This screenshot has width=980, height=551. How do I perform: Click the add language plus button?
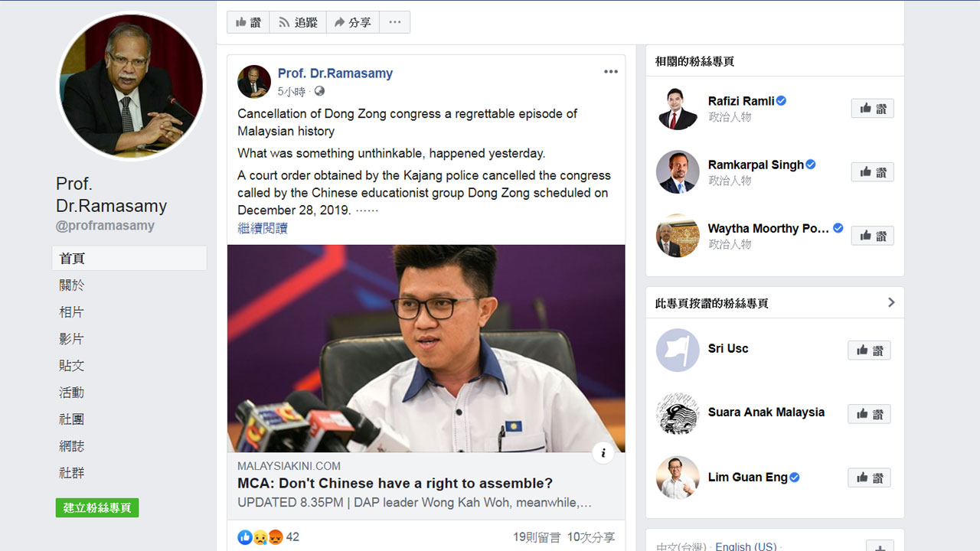coord(880,546)
